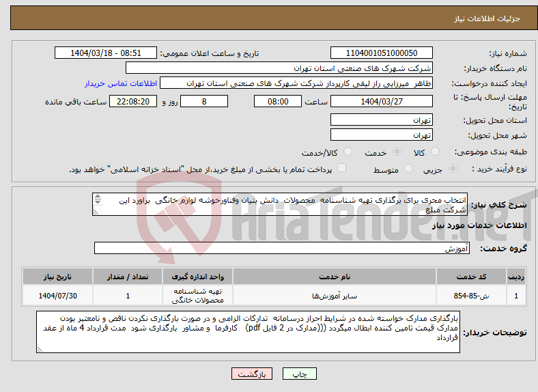538x392 pixels.
Task: Click the واحد اندازه گیری column header
Action: [197, 277]
